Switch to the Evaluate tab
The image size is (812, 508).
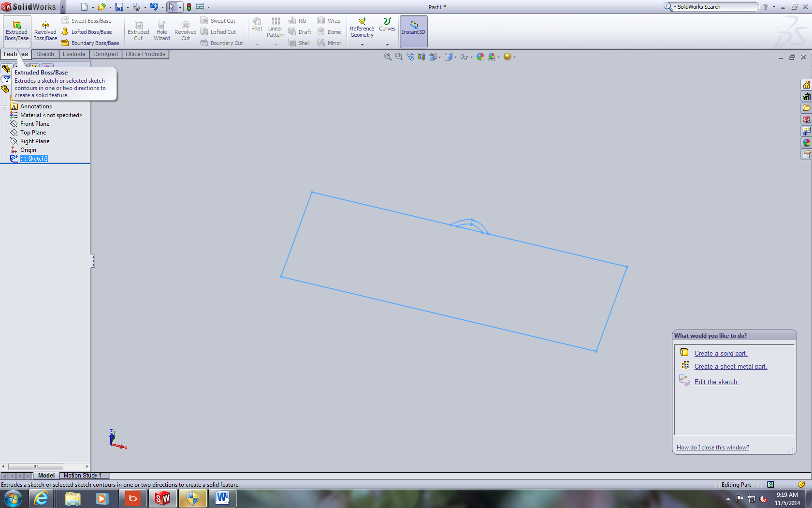tap(74, 54)
